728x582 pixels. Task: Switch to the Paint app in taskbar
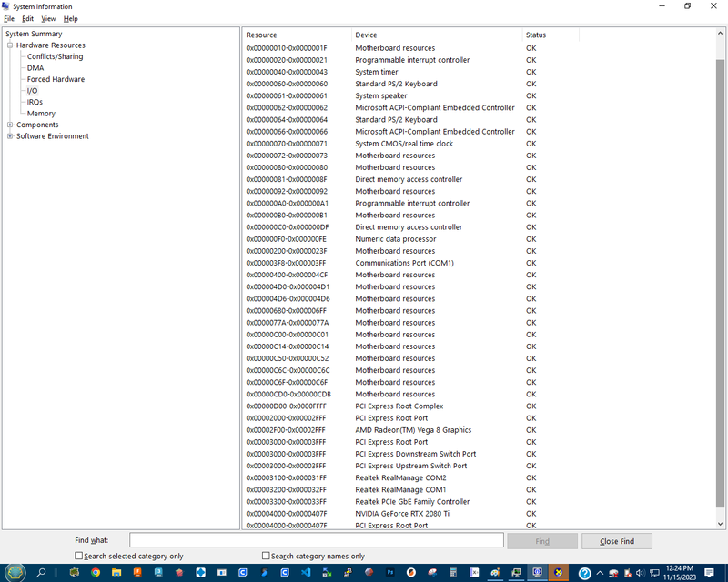pos(495,572)
